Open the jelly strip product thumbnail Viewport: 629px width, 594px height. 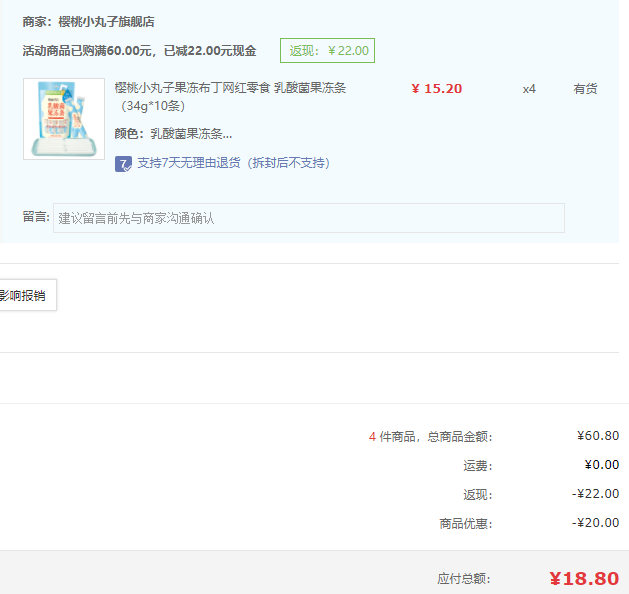point(64,119)
